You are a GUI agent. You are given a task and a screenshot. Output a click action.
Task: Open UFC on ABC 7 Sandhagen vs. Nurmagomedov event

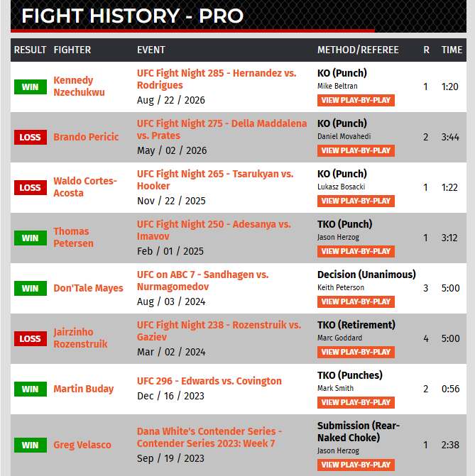[x=202, y=281]
